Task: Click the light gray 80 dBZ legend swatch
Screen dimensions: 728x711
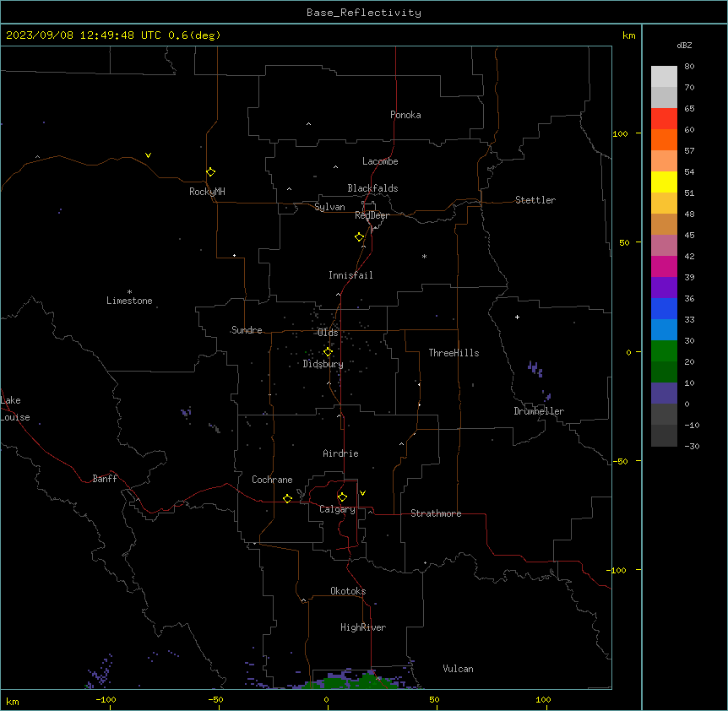Action: tap(664, 76)
